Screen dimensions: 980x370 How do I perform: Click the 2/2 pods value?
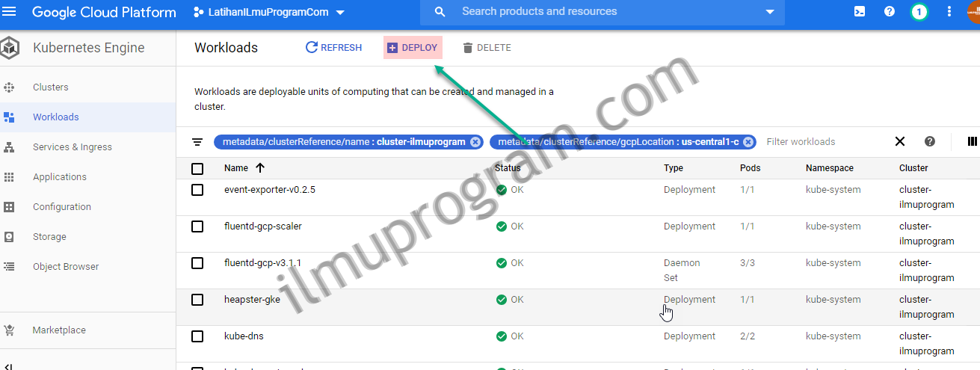pos(748,336)
